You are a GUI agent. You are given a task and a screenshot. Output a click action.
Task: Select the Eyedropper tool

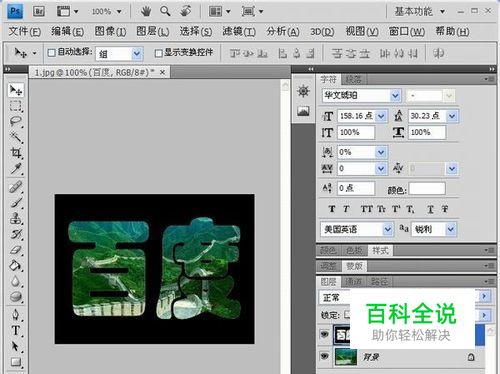16,169
